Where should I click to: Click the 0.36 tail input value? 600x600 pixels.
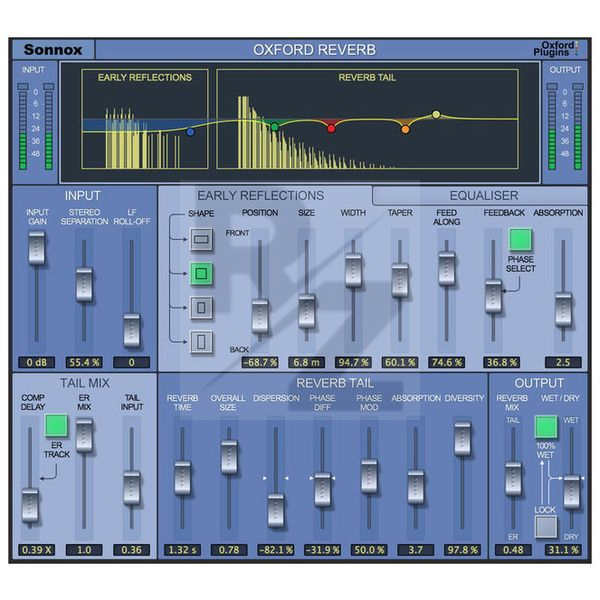coord(132,550)
